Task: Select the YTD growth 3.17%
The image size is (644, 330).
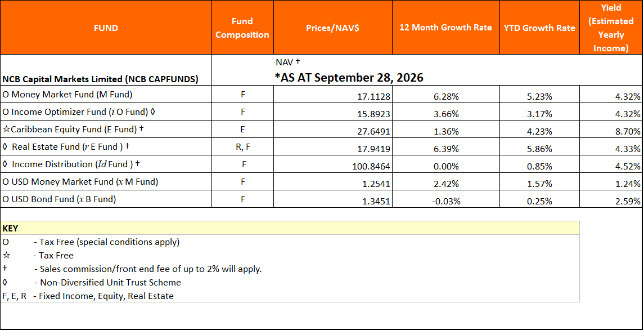Action: pos(540,114)
